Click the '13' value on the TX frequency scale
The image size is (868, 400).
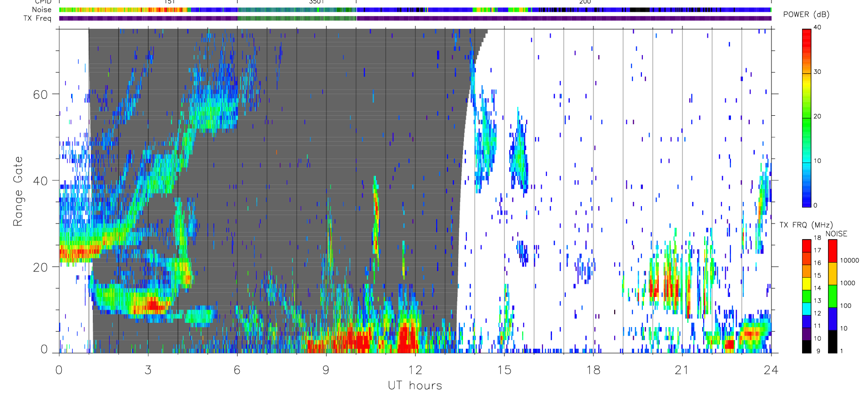point(817,301)
